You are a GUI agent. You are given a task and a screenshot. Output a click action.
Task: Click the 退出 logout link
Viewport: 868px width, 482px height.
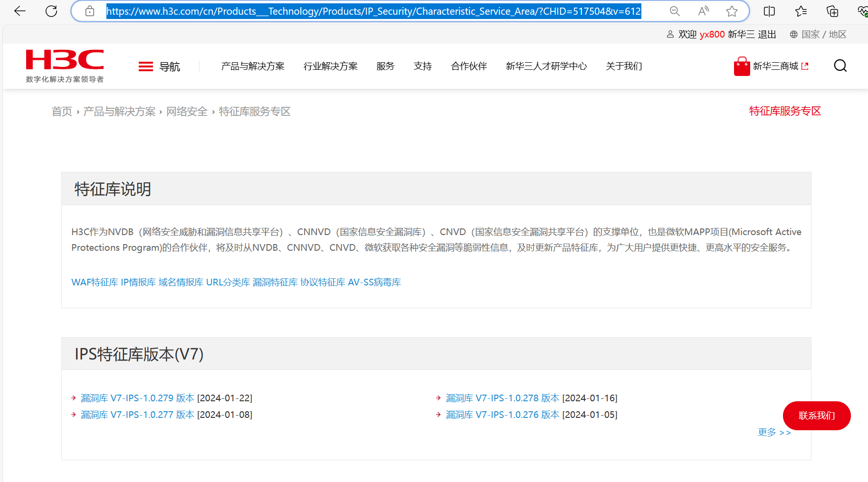(767, 34)
